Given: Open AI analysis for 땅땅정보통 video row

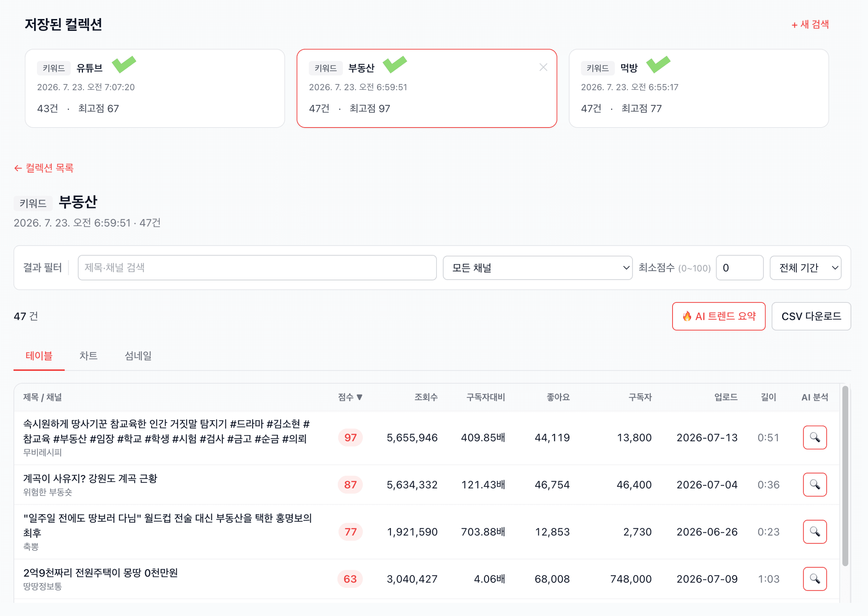Looking at the screenshot, I should coord(815,578).
